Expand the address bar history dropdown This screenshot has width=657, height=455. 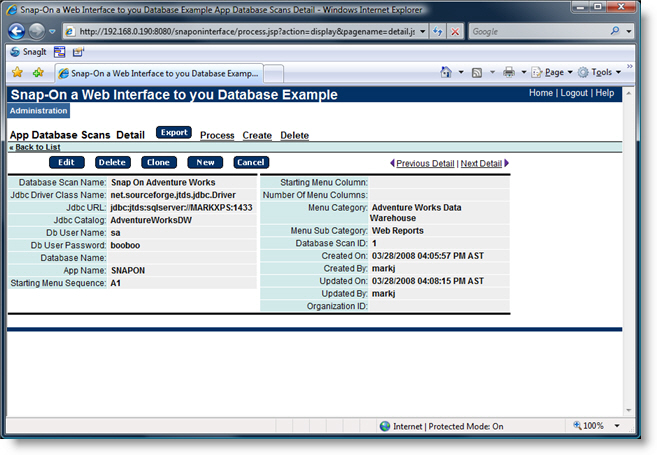pos(422,31)
